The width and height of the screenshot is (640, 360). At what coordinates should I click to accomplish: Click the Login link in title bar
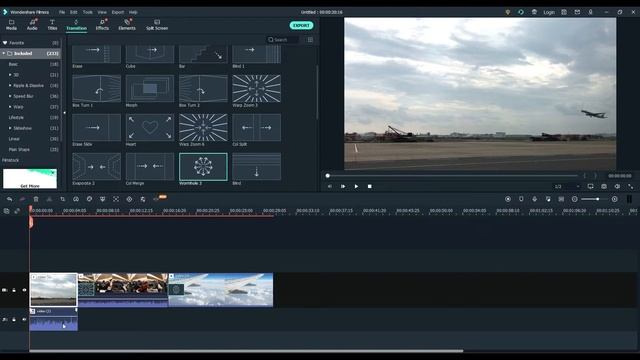[x=549, y=12]
